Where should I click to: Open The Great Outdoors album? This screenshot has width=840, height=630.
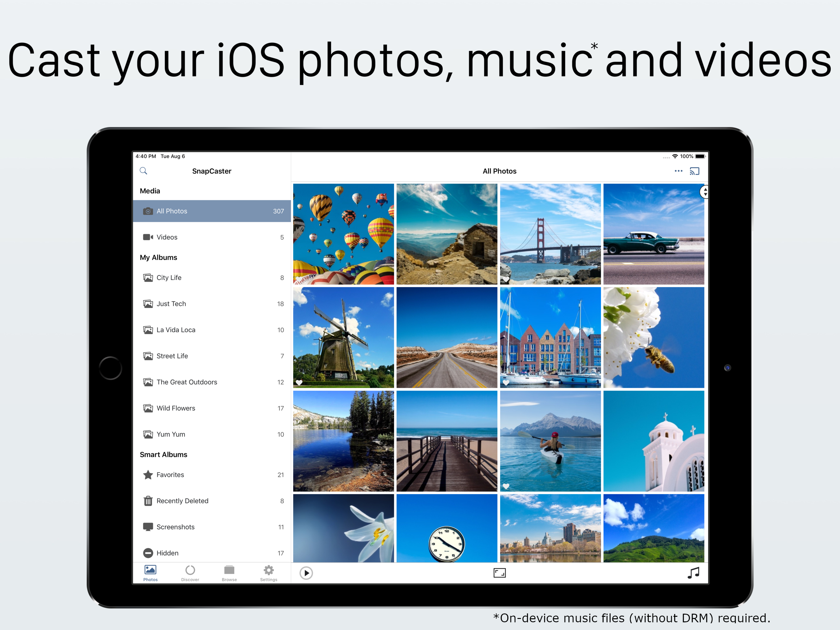pyautogui.click(x=212, y=382)
